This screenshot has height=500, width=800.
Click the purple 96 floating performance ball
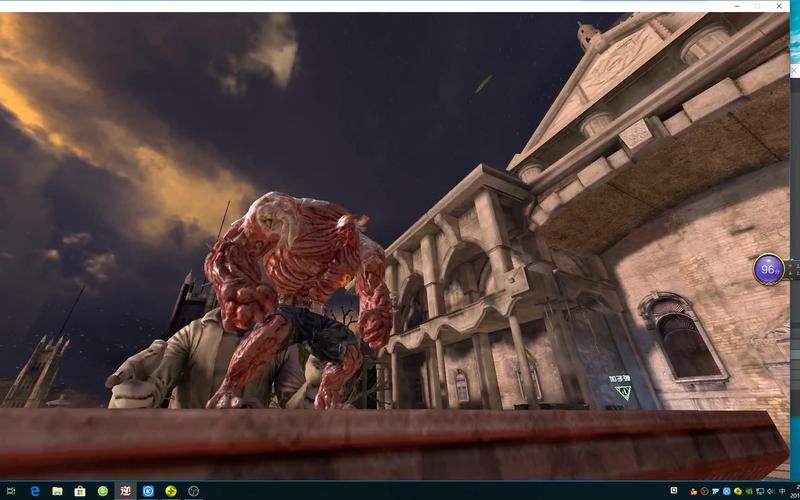[769, 269]
